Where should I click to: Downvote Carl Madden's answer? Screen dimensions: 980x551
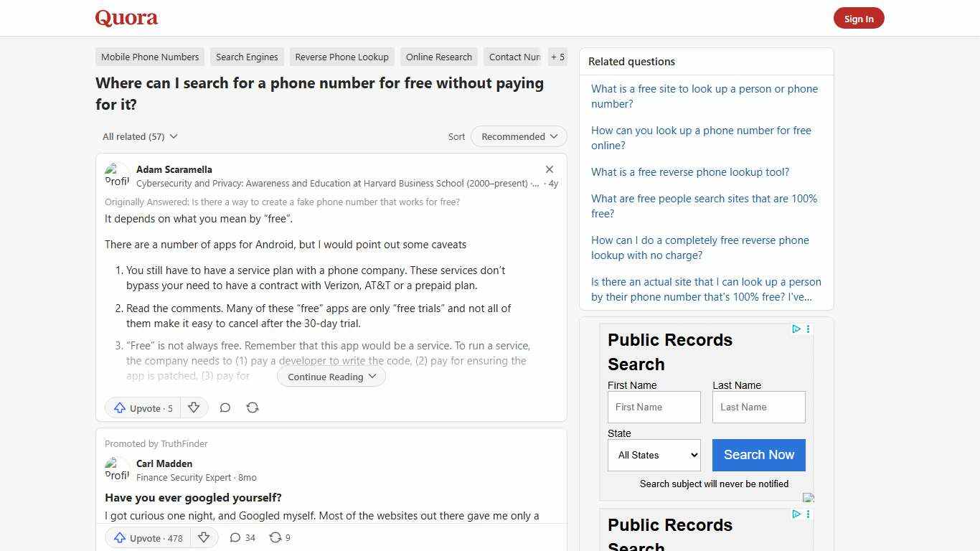tap(204, 537)
